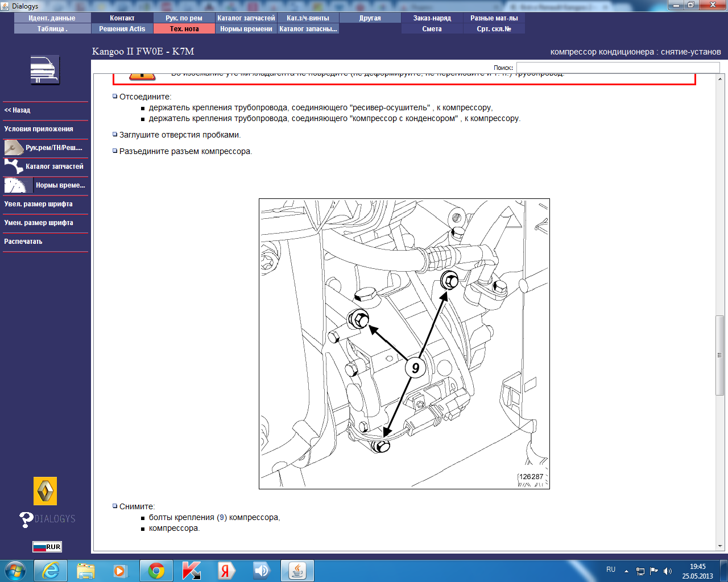The image size is (728, 582).
Task: Click the wrench icon beside Рук.рем/ТН/Реш
Action: click(x=14, y=148)
